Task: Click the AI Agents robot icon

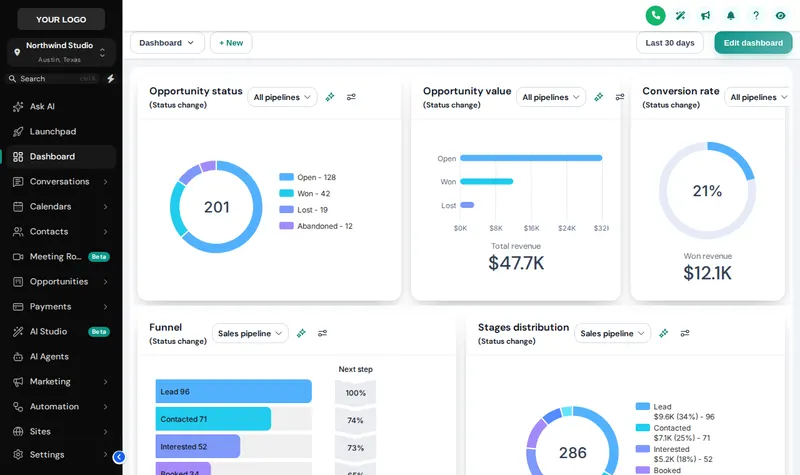Action: (18, 357)
